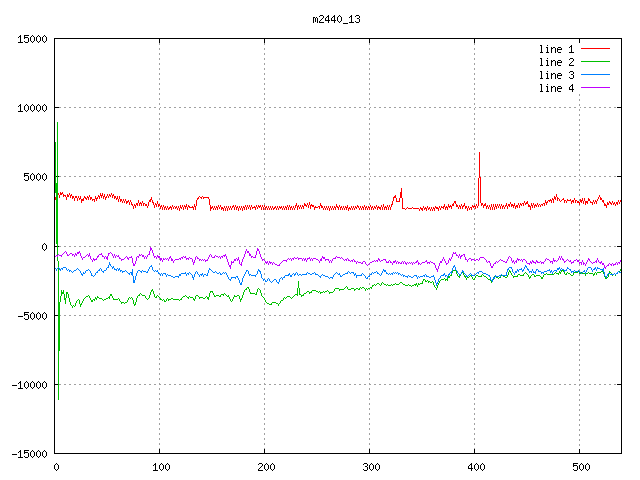Select the 'line 3' legend label

tap(556, 75)
